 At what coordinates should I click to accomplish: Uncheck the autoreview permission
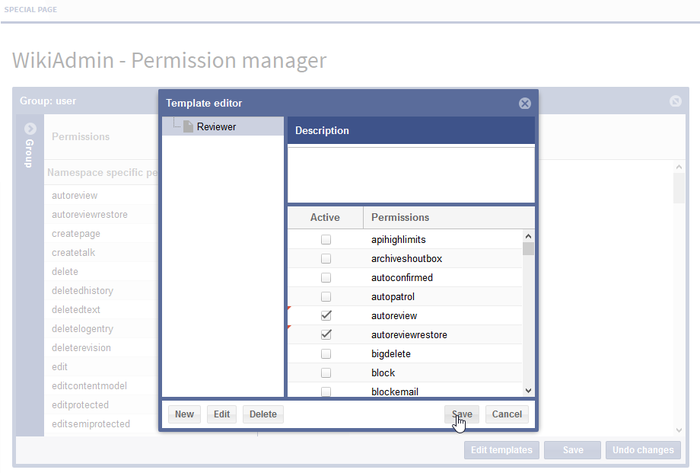click(x=326, y=316)
